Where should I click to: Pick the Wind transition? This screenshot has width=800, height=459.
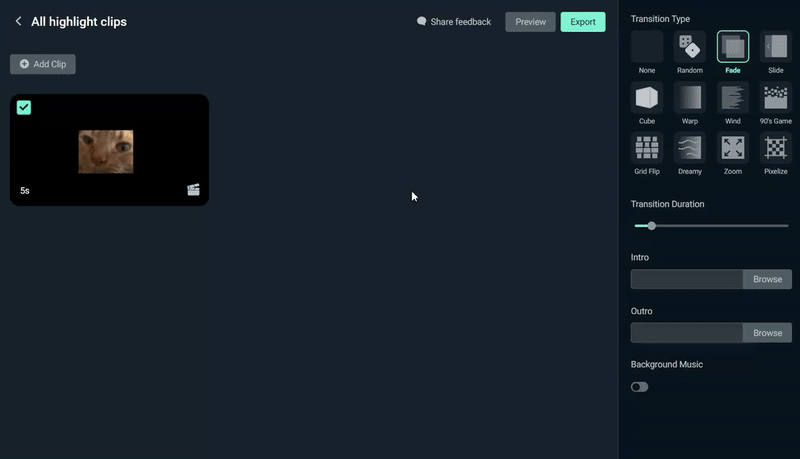pyautogui.click(x=733, y=97)
